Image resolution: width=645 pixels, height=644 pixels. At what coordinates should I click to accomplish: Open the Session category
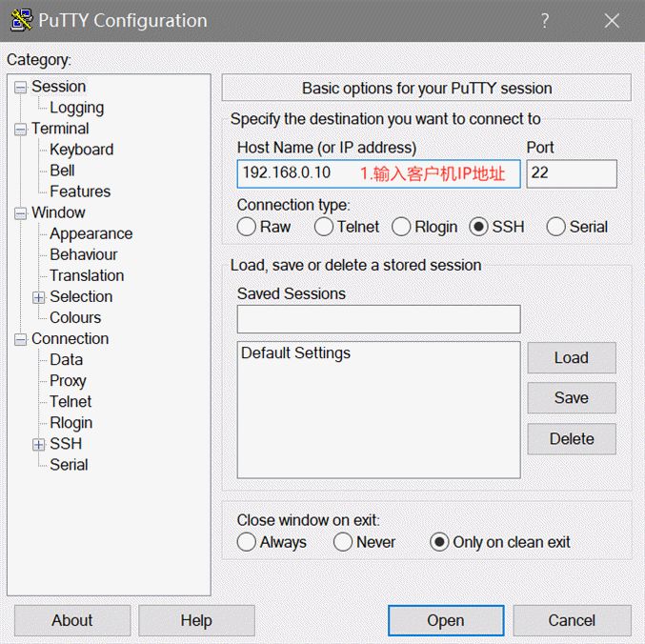click(x=58, y=87)
